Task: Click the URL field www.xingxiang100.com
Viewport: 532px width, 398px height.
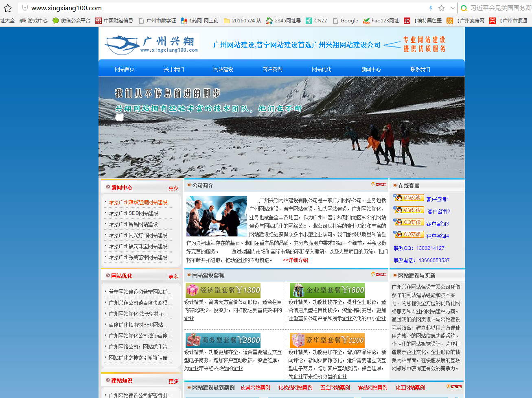Action: 66,8
